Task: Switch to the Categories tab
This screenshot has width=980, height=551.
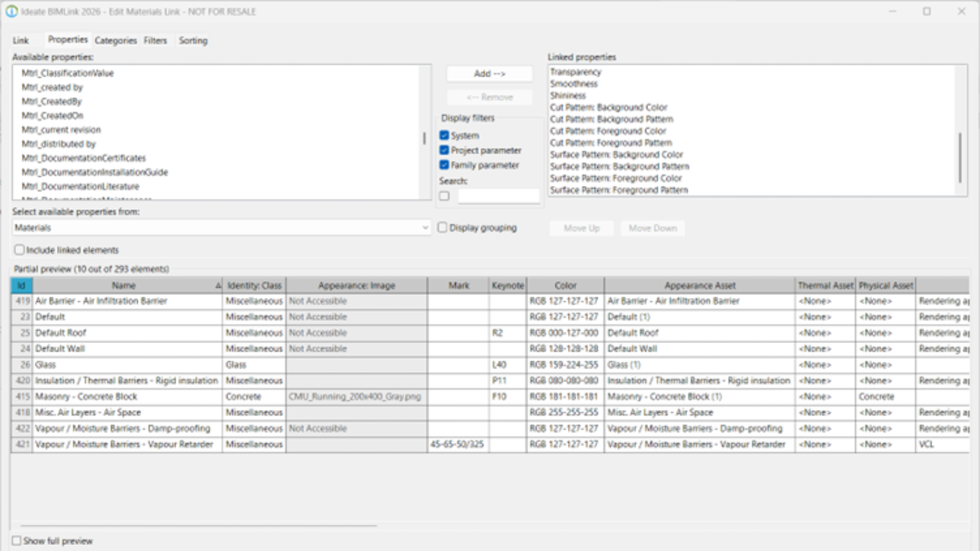Action: point(116,40)
